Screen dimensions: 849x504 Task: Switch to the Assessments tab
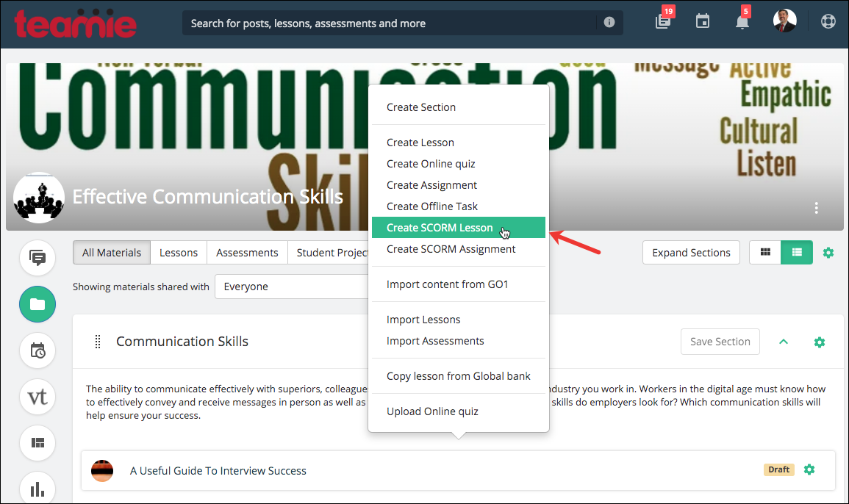pyautogui.click(x=247, y=253)
